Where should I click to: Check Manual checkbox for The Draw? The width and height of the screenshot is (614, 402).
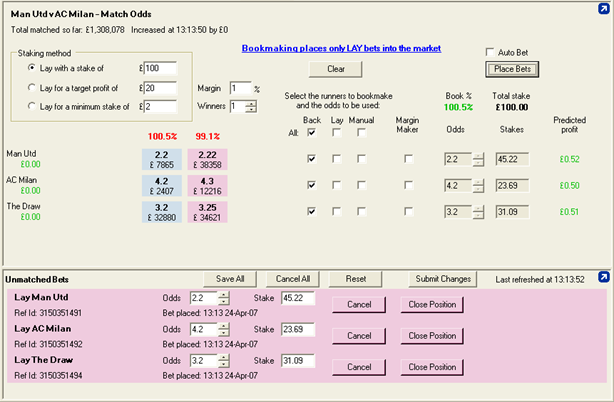(x=361, y=212)
